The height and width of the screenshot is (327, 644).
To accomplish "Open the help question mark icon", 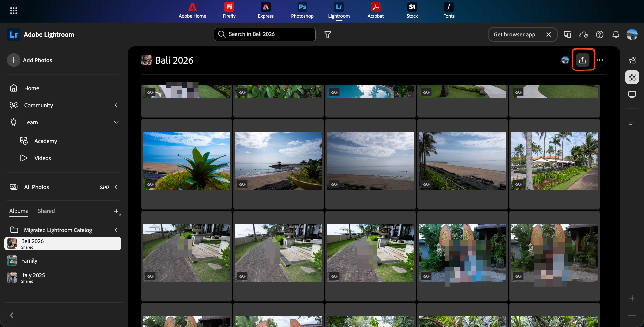I will 599,34.
